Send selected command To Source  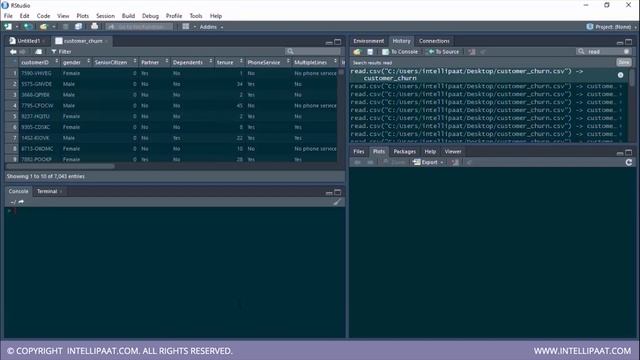(x=443, y=52)
